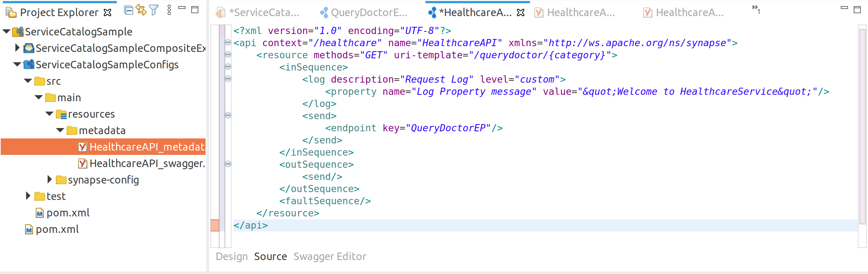This screenshot has width=868, height=274.
Task: Click Collapse All icon in Project Explorer
Action: (x=129, y=10)
